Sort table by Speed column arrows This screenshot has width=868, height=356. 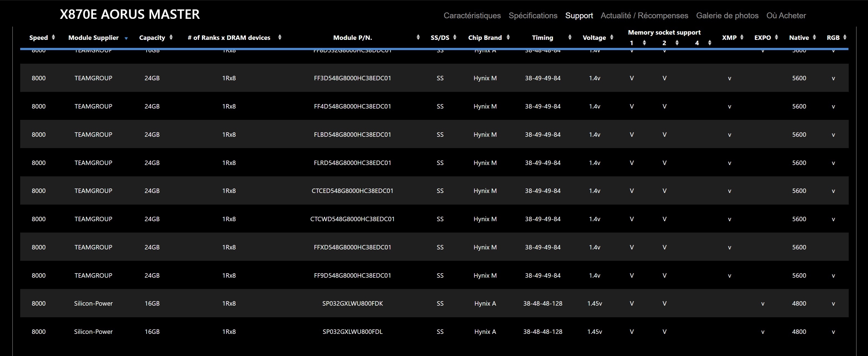tap(53, 37)
